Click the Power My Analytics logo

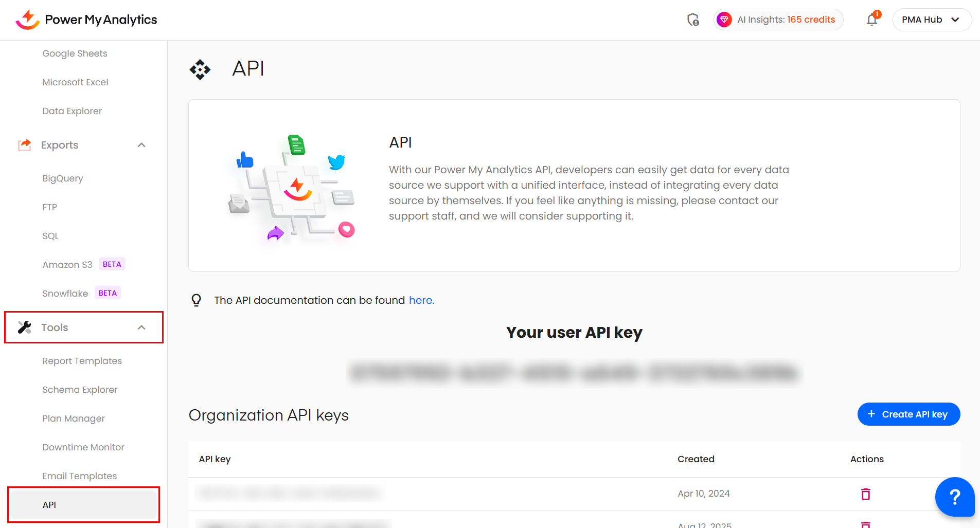pyautogui.click(x=86, y=20)
